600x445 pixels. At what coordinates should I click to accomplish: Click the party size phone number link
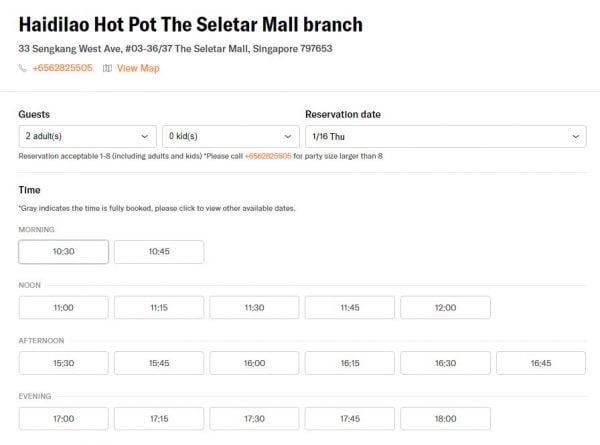point(268,156)
